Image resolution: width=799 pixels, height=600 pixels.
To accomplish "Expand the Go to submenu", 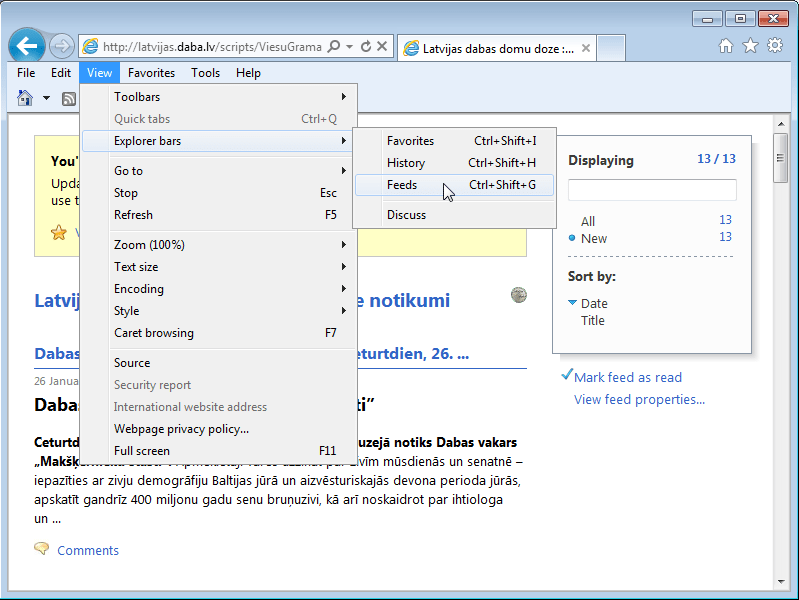I will 219,171.
